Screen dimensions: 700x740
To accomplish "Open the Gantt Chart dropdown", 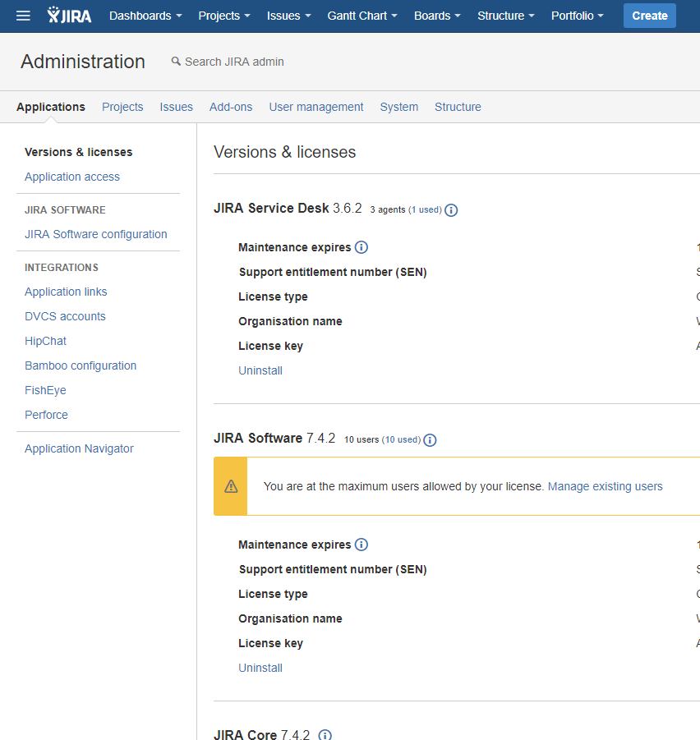I will point(362,16).
